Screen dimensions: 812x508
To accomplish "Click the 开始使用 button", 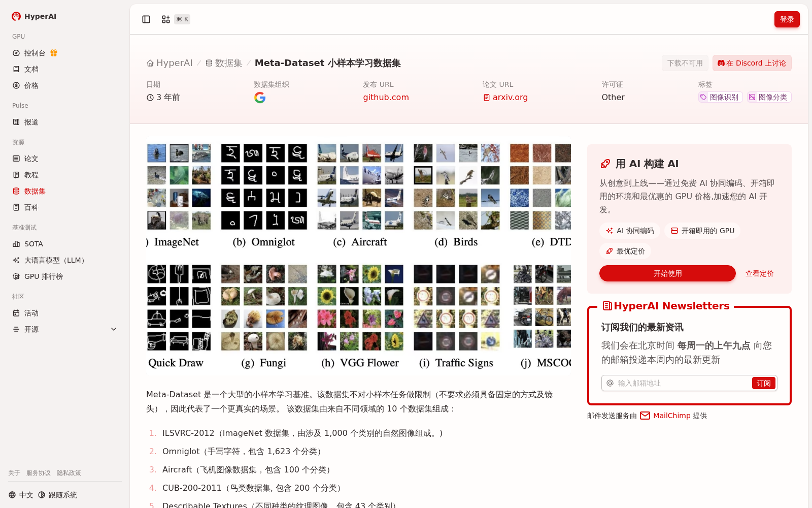I will [x=667, y=273].
